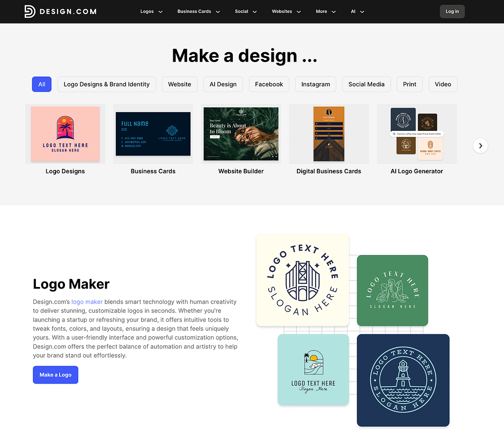Click the right arrow to see more categories
Image resolution: width=504 pixels, height=445 pixels.
(x=480, y=146)
